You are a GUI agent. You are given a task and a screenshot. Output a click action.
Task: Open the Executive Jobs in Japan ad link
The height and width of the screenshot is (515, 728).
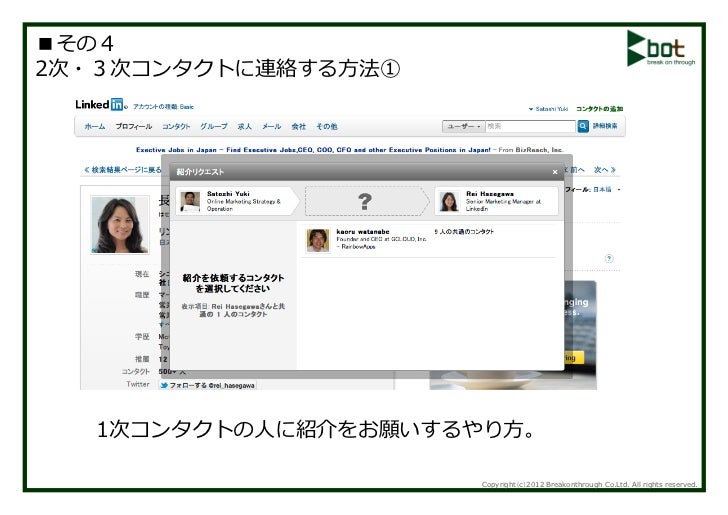point(313,150)
